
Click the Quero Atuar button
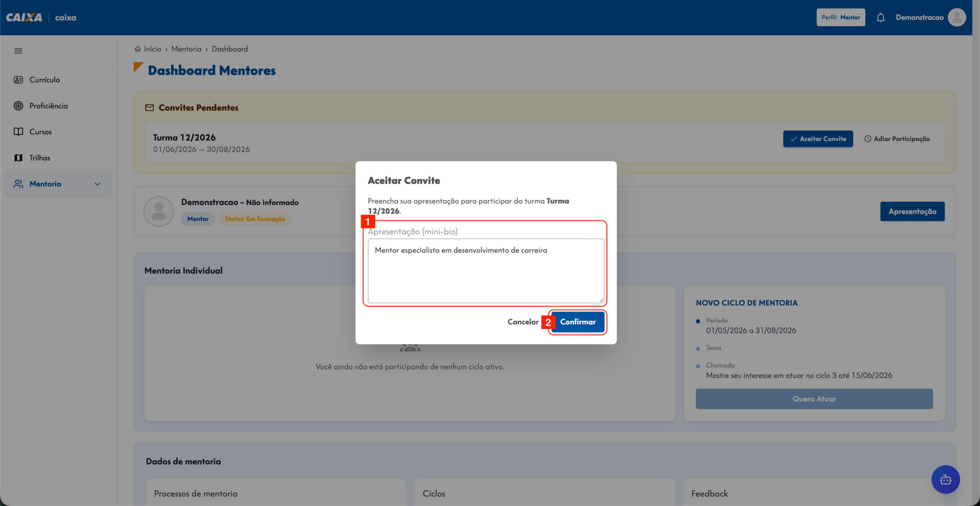[814, 399]
